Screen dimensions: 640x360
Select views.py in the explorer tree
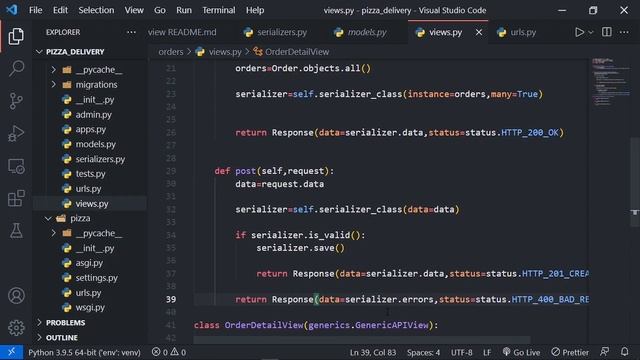point(90,203)
